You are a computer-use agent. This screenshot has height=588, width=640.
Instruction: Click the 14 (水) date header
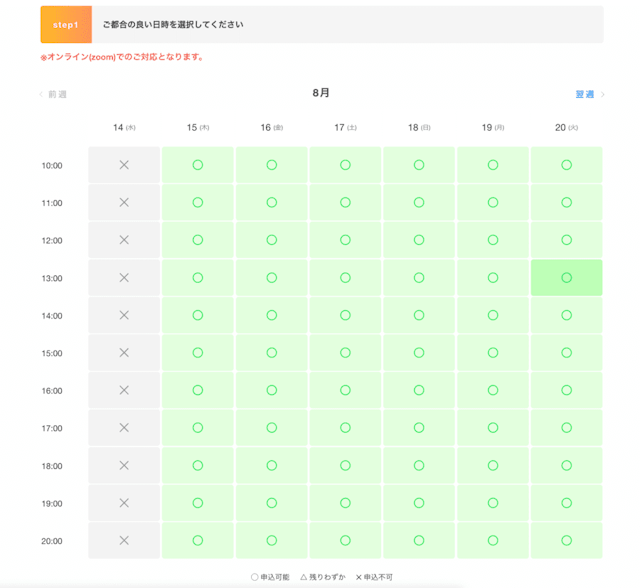124,128
